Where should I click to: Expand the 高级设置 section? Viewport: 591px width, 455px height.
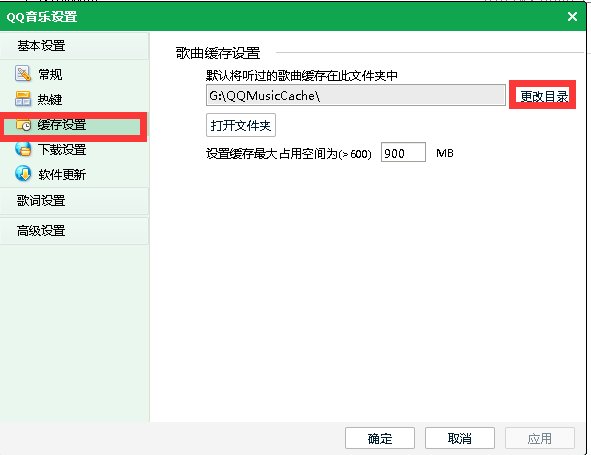coord(75,231)
